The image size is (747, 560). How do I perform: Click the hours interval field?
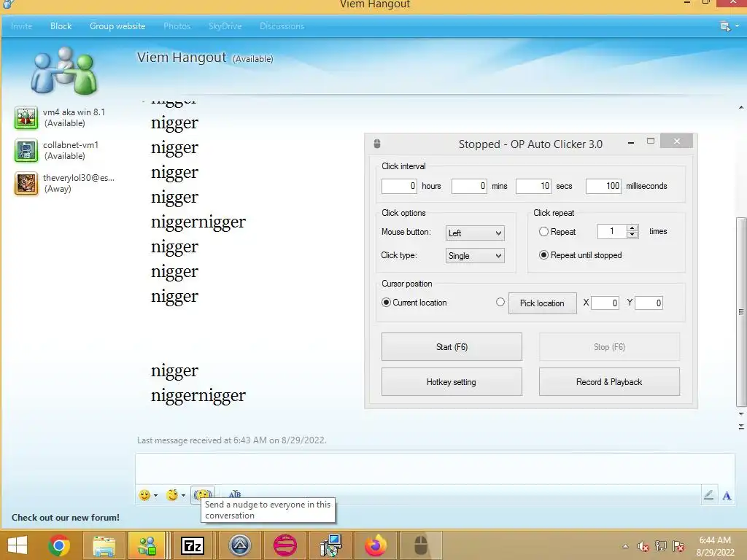(x=399, y=186)
